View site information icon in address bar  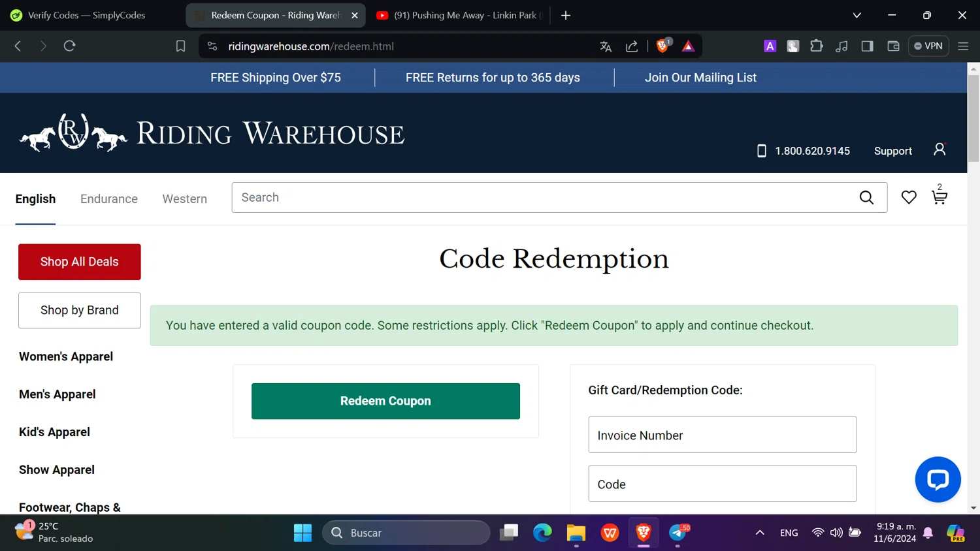(212, 46)
